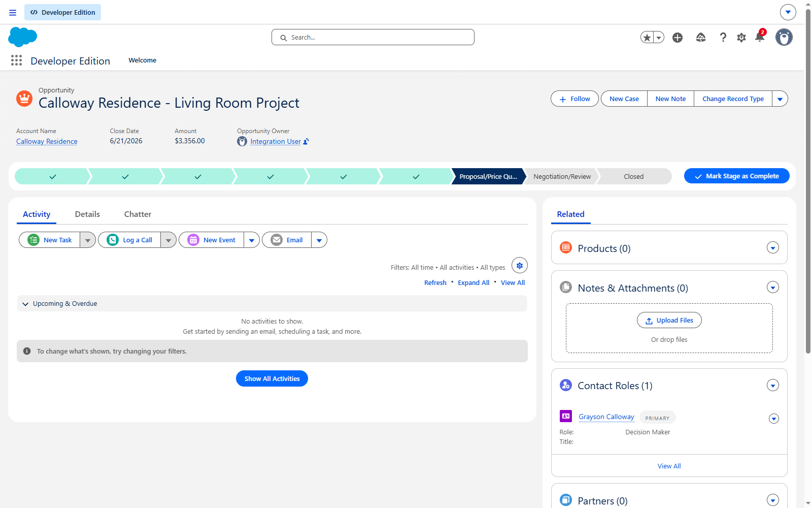
Task: Click the Upload Files button
Action: pos(669,320)
